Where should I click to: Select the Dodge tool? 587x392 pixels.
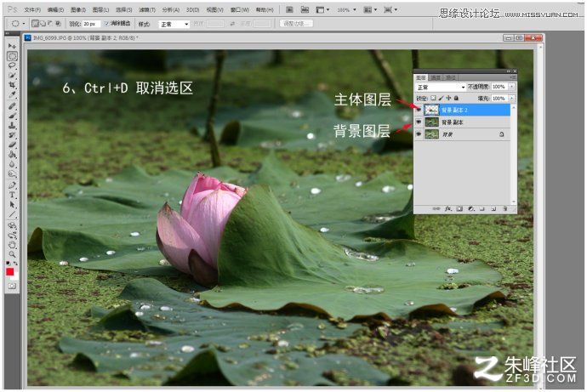point(13,174)
